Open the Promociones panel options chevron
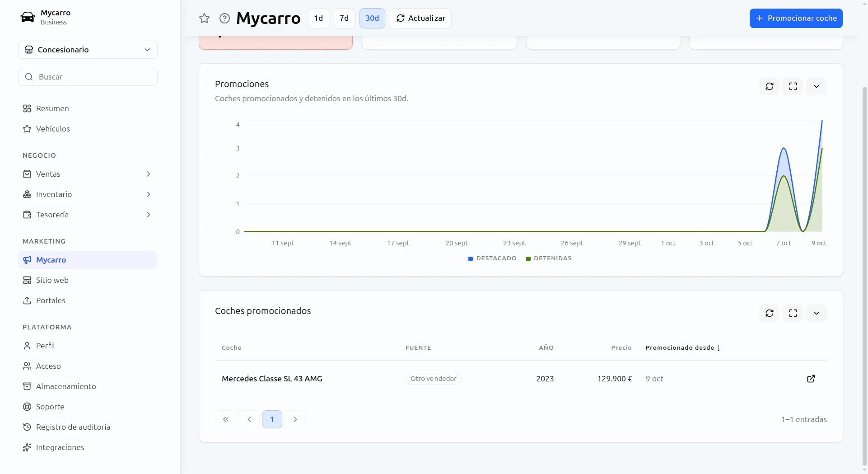 click(x=817, y=86)
